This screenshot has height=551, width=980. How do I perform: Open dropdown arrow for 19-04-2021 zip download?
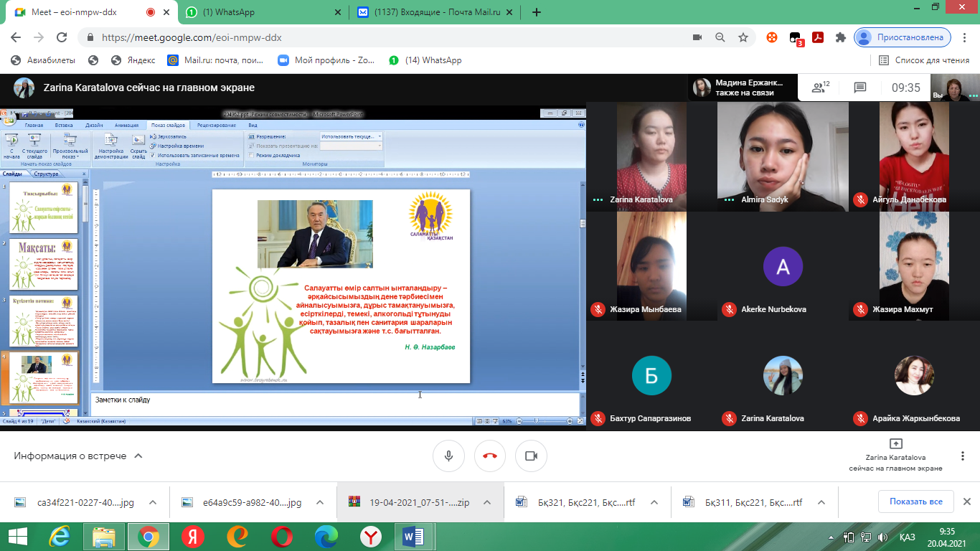point(486,502)
